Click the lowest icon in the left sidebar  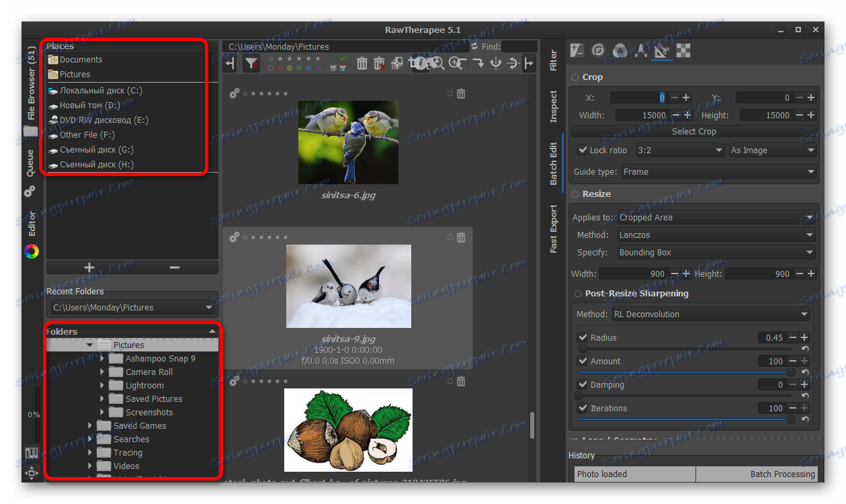(31, 473)
